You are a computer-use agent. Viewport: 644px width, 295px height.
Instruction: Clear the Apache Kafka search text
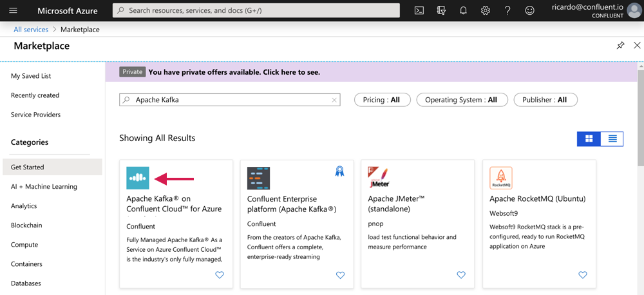[x=334, y=100]
